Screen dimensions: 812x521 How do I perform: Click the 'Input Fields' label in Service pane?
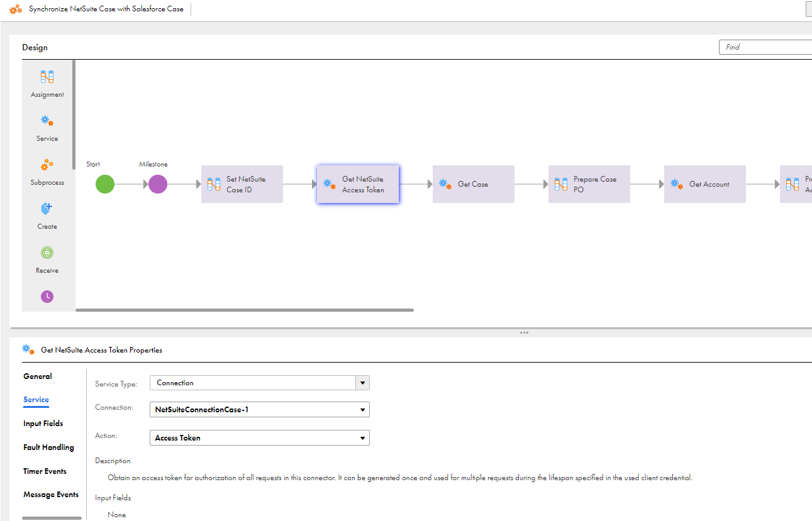(x=113, y=498)
